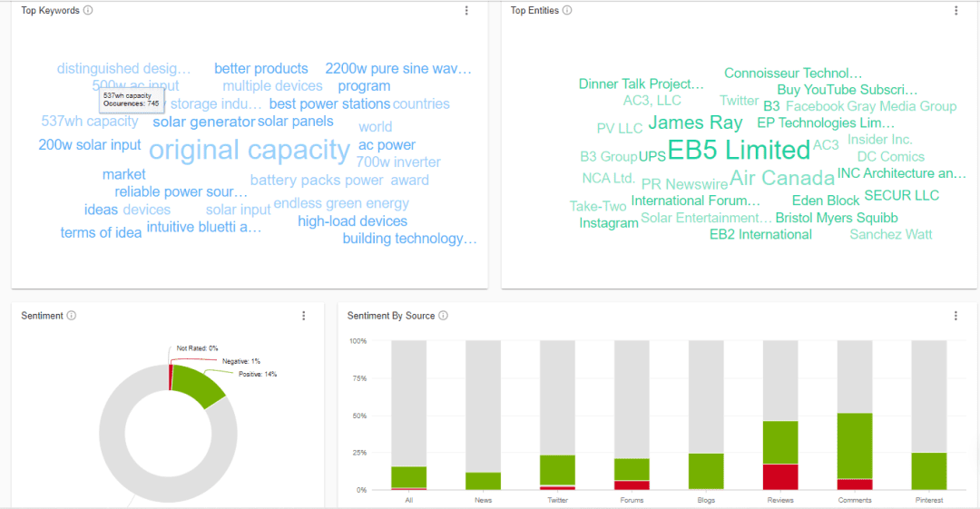Open the Sentiment panel kebab menu

[x=304, y=316]
